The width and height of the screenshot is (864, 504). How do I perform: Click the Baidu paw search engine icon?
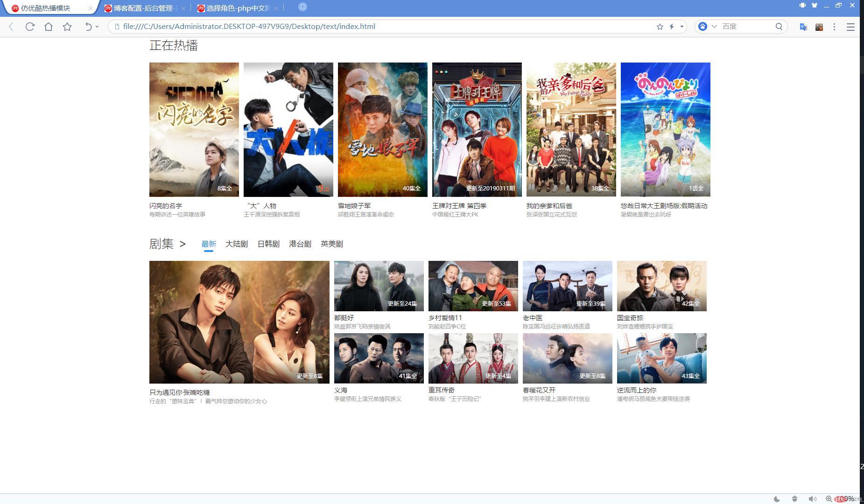pos(702,27)
